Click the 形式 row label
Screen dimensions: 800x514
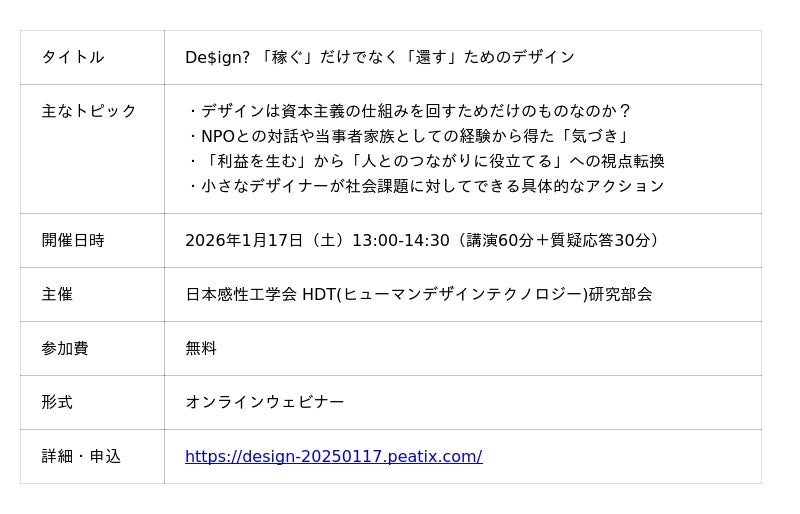click(x=57, y=402)
